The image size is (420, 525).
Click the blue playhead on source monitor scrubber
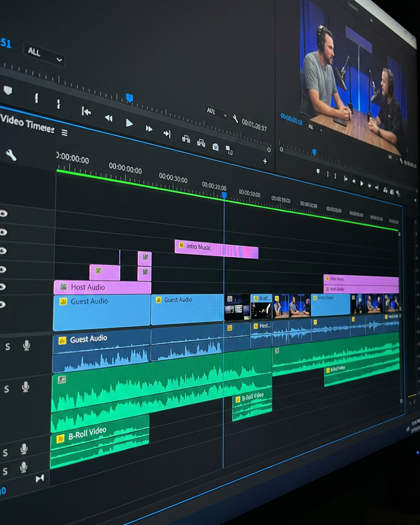129,98
